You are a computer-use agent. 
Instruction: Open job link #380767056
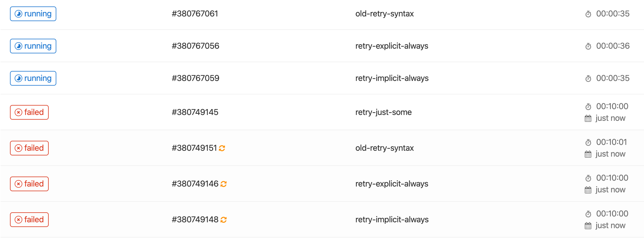[195, 46]
